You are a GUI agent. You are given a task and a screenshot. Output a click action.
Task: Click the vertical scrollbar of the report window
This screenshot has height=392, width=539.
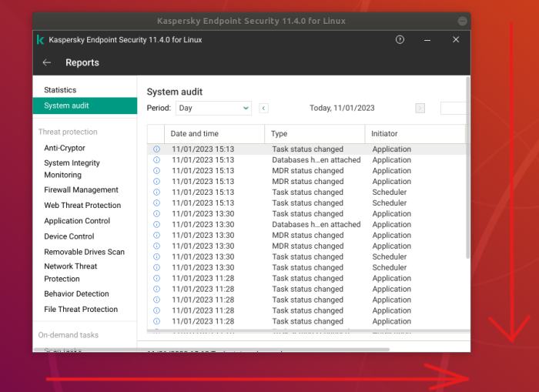[467, 167]
